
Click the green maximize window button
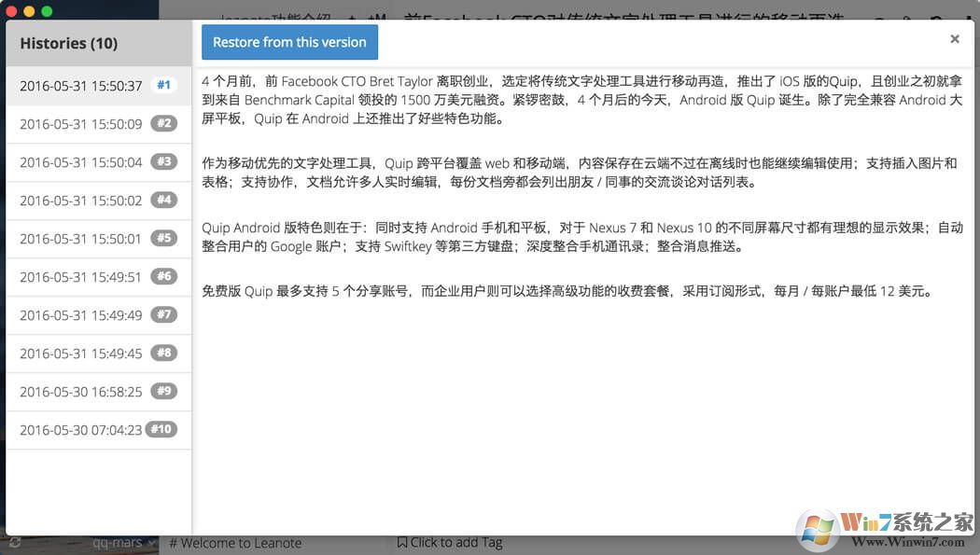[x=47, y=10]
